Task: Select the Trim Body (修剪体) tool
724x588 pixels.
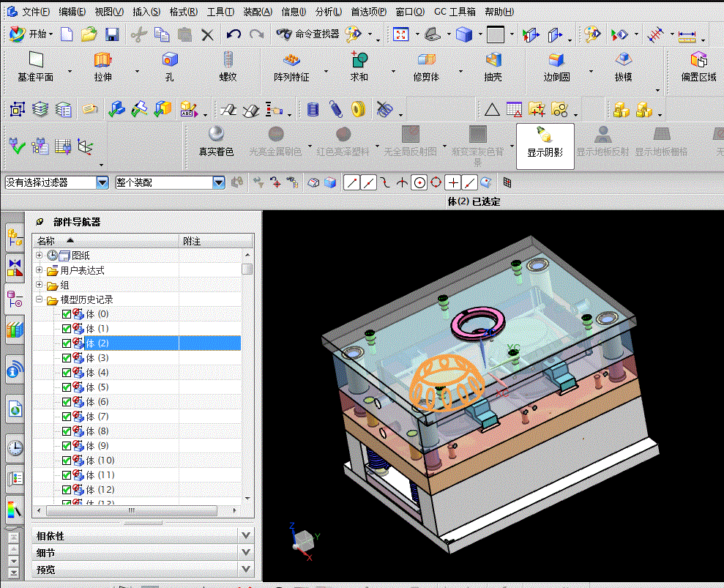Action: [x=426, y=60]
